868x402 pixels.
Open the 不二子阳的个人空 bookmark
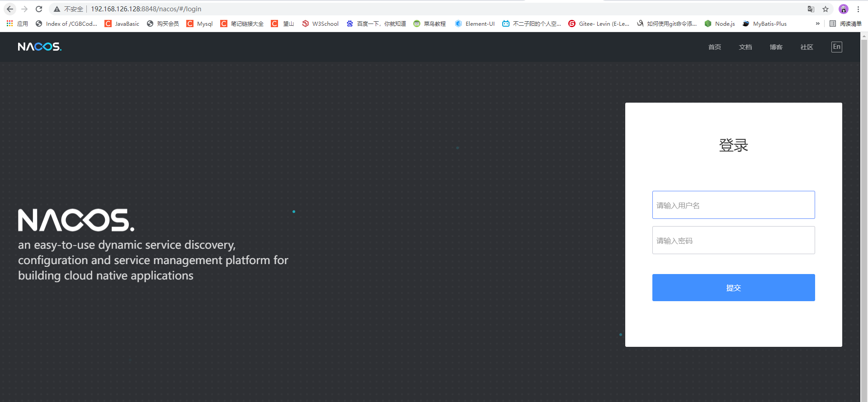[x=532, y=24]
